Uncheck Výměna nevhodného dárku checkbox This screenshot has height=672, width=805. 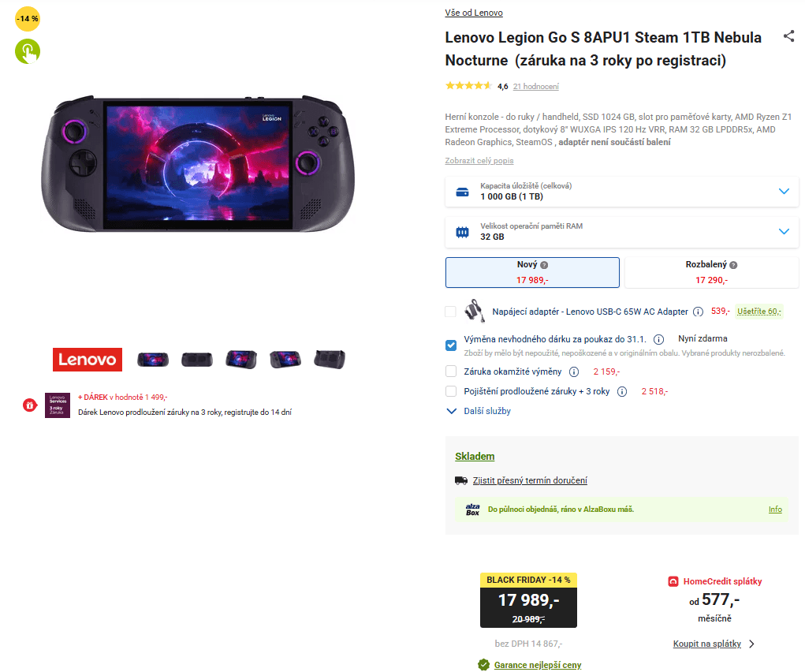click(451, 345)
